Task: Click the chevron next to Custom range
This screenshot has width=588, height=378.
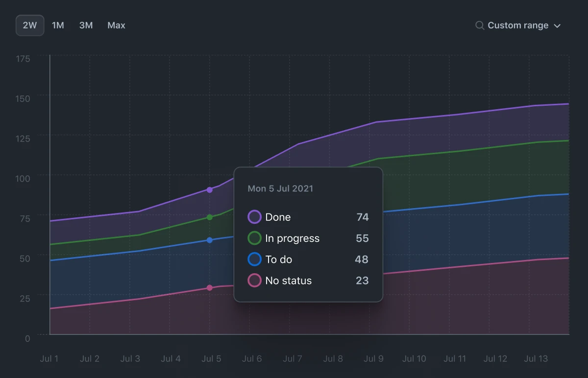Action: tap(558, 25)
